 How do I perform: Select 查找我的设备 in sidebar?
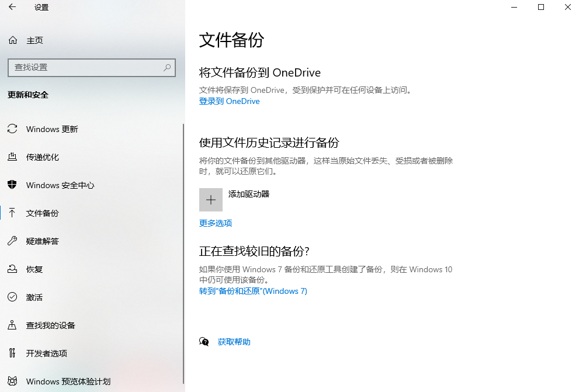[51, 325]
